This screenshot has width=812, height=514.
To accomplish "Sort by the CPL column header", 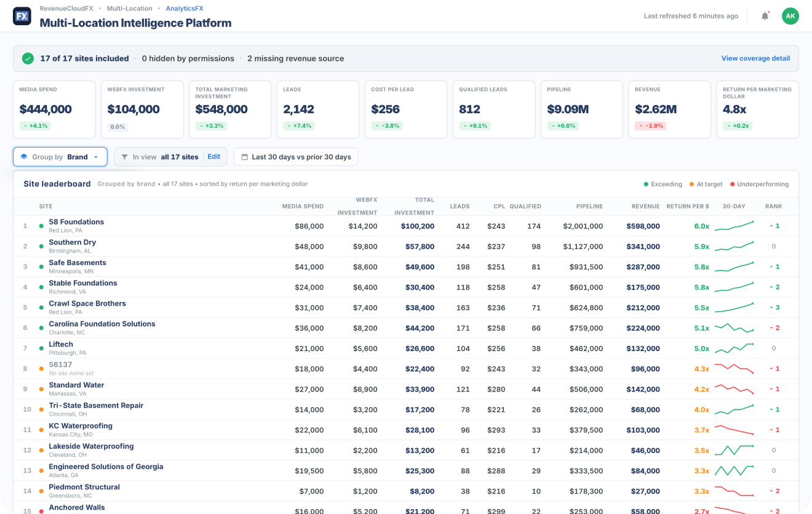I will 500,207.
